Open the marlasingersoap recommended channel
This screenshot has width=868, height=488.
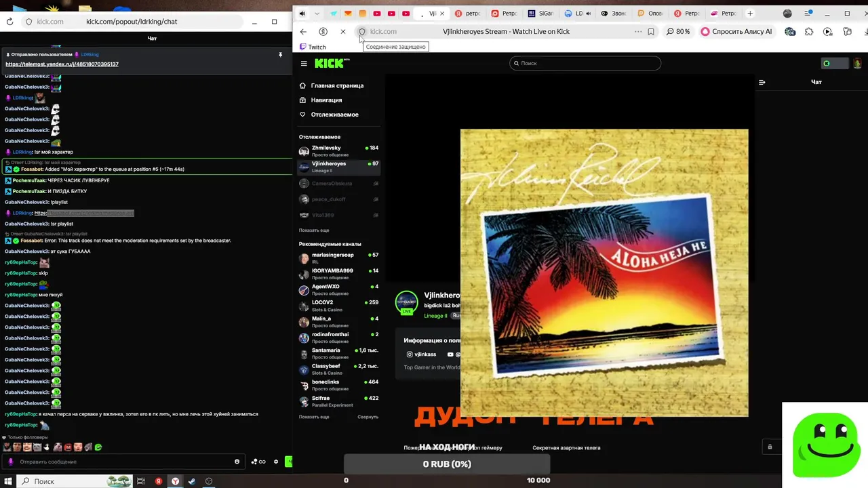(x=338, y=258)
